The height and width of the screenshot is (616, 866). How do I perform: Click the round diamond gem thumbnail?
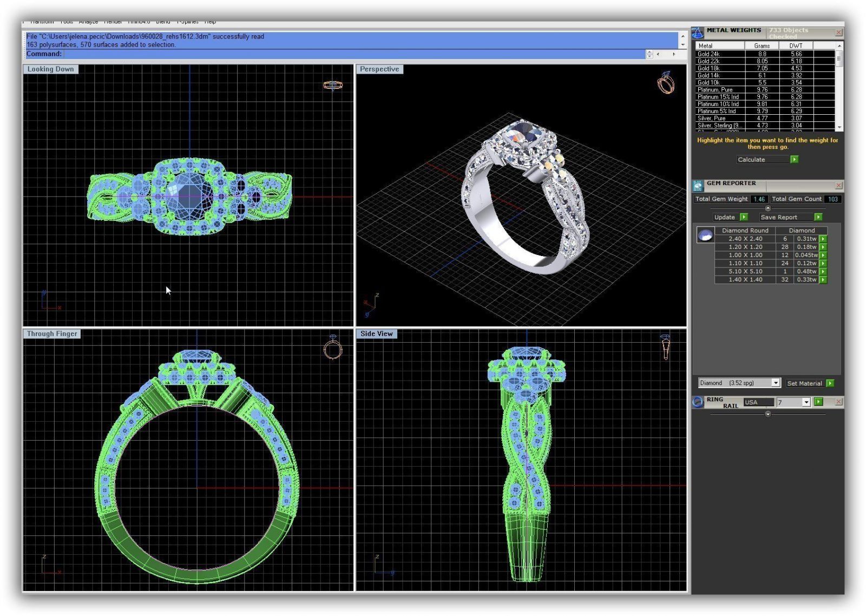705,235
